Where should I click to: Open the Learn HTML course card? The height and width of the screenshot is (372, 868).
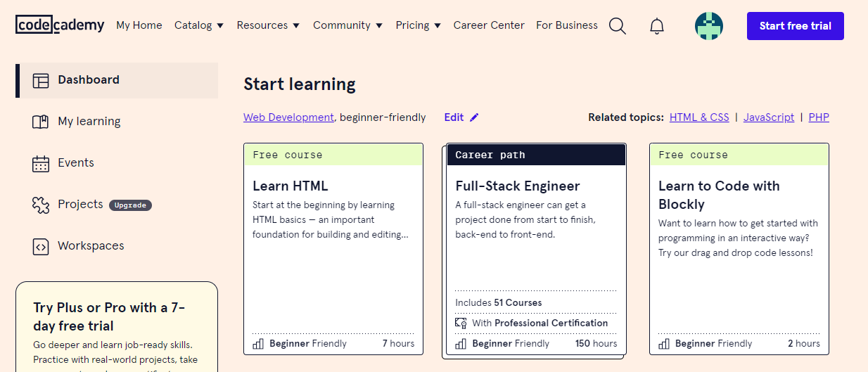[333, 250]
